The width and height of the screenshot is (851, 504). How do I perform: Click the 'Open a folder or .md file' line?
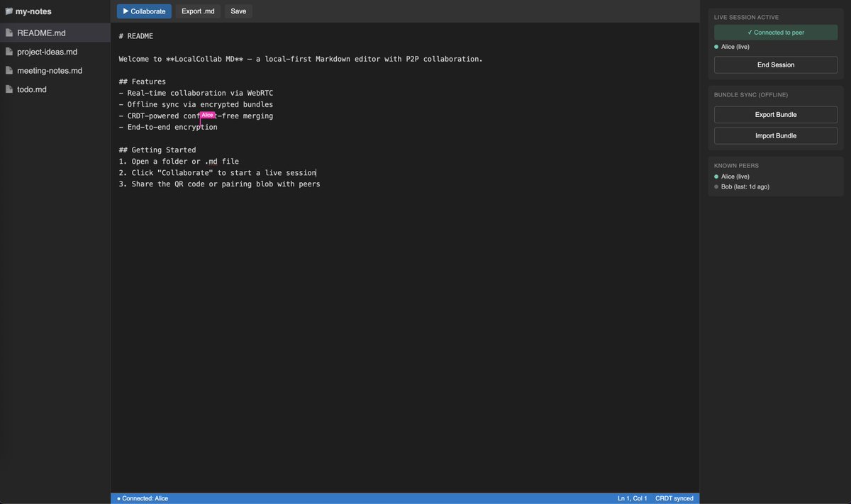coord(179,161)
